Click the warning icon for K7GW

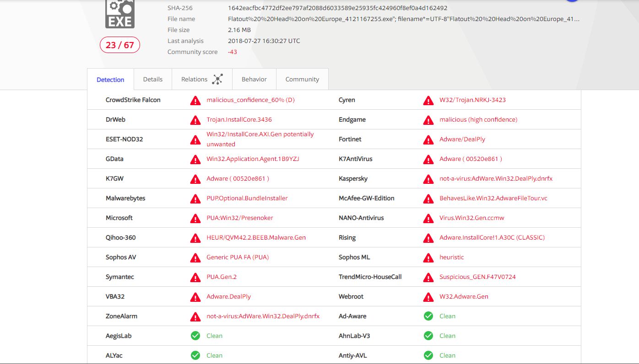[195, 179]
